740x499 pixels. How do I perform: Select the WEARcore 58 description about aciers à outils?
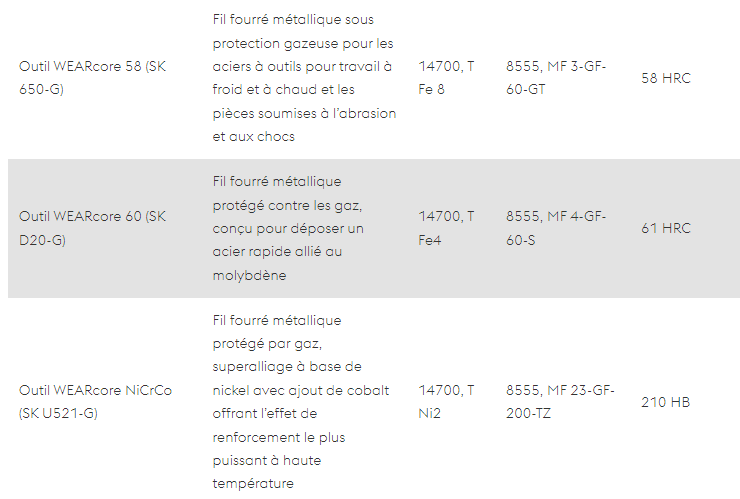(304, 78)
